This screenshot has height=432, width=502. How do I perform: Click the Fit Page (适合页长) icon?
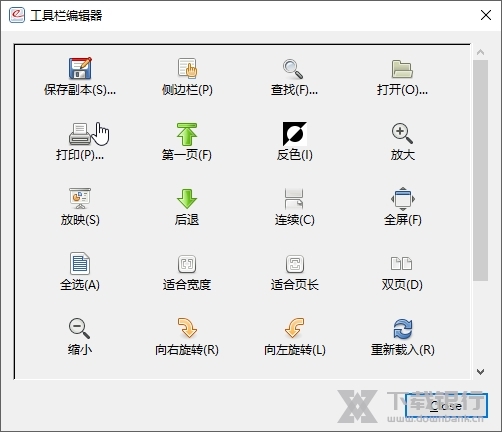[x=295, y=264]
